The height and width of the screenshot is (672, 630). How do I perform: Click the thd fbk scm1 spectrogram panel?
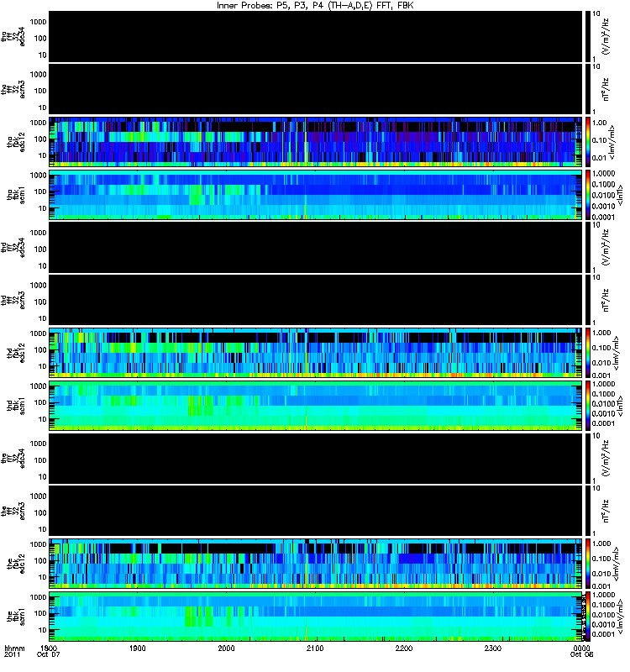click(x=316, y=405)
